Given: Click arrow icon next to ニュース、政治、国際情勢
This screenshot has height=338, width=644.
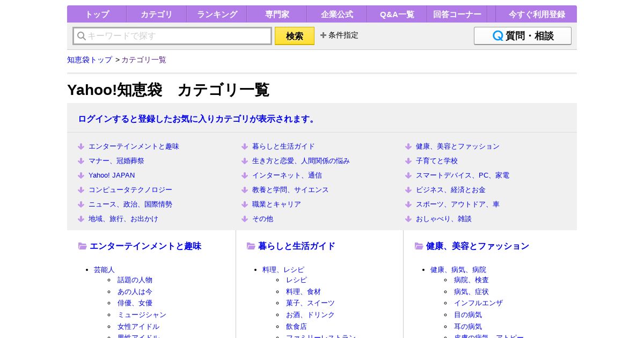Looking at the screenshot, I should pos(81,204).
